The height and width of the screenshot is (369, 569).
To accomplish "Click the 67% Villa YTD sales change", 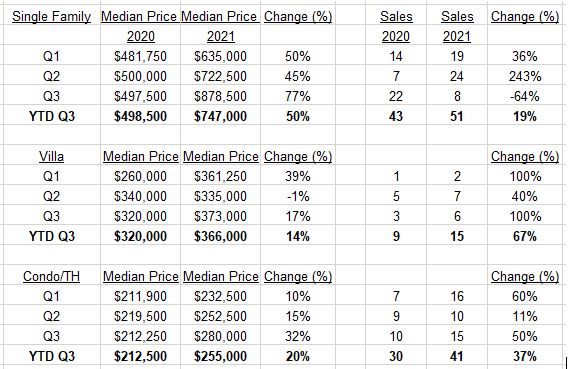I will coord(525,236).
